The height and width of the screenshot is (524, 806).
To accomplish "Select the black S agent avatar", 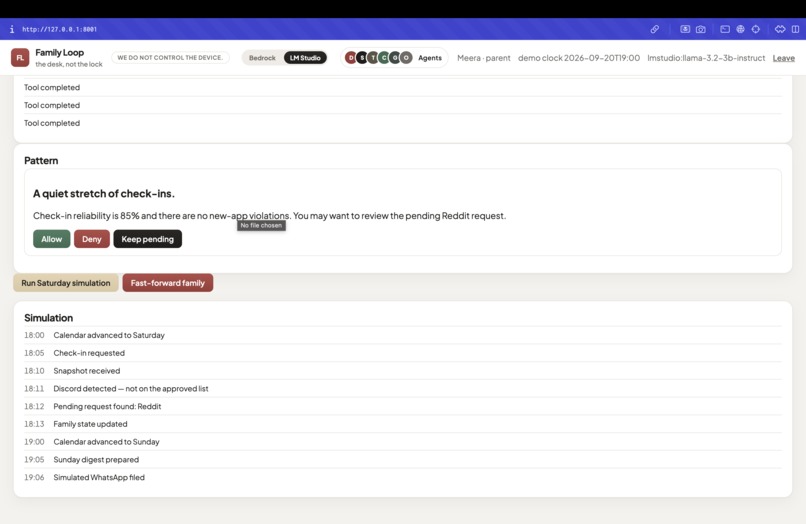I will 362,58.
